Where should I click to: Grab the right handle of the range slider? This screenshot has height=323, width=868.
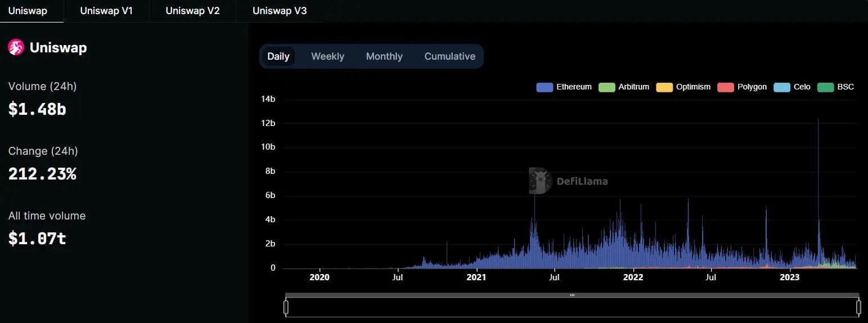[x=858, y=307]
